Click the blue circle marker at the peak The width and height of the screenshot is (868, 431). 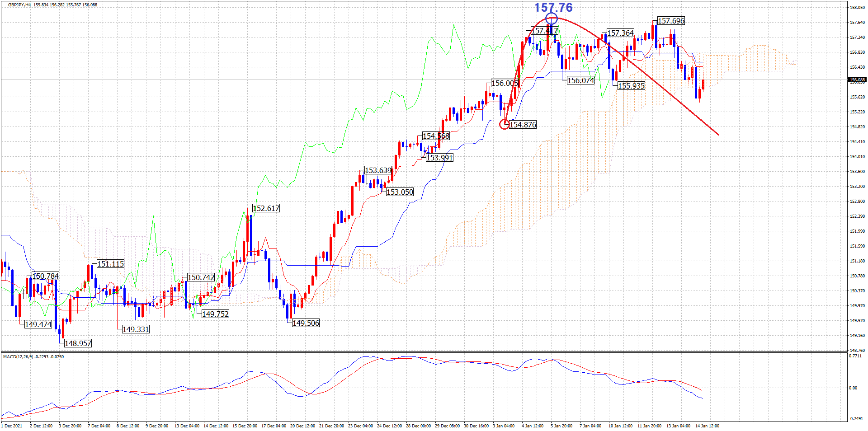pyautogui.click(x=552, y=19)
